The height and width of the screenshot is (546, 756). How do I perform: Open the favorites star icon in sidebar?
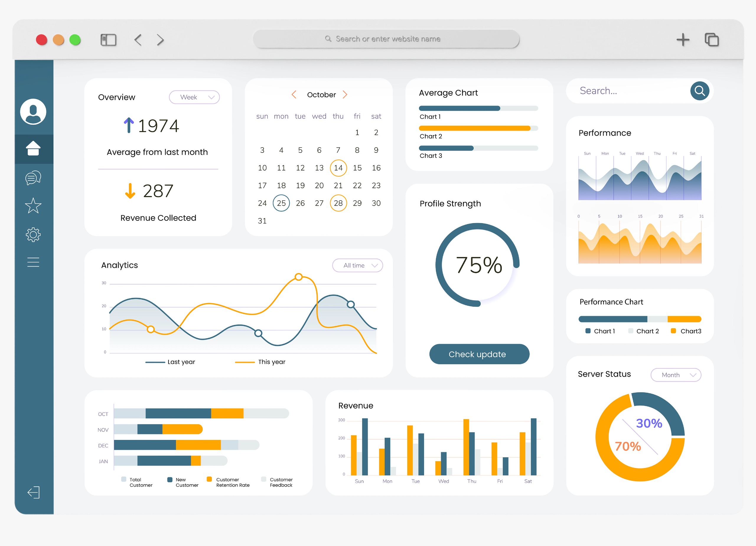33,206
